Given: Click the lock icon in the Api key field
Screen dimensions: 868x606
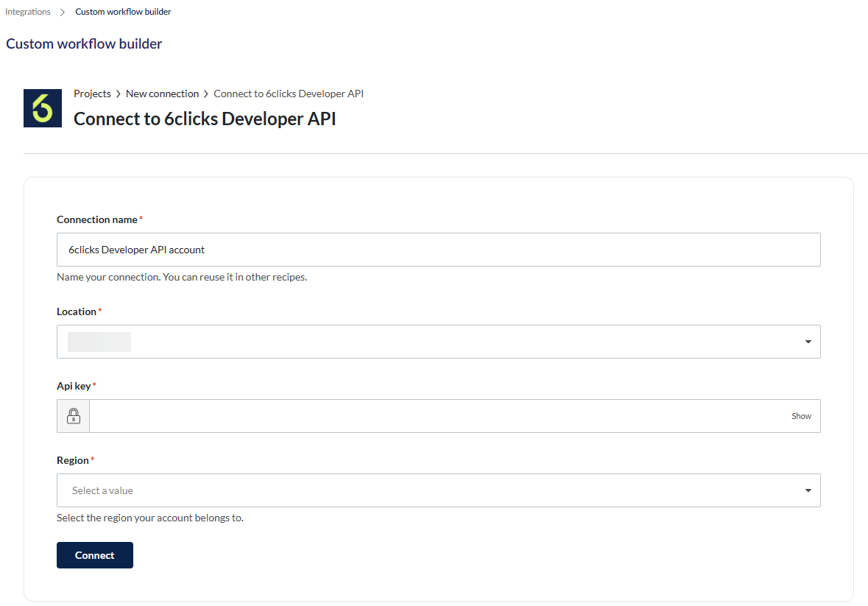Looking at the screenshot, I should click(x=74, y=415).
